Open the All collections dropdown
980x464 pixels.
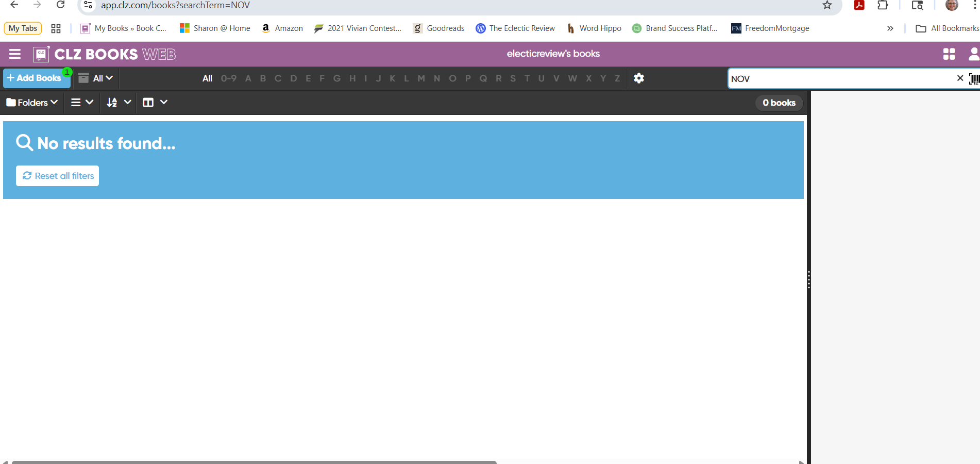[96, 78]
